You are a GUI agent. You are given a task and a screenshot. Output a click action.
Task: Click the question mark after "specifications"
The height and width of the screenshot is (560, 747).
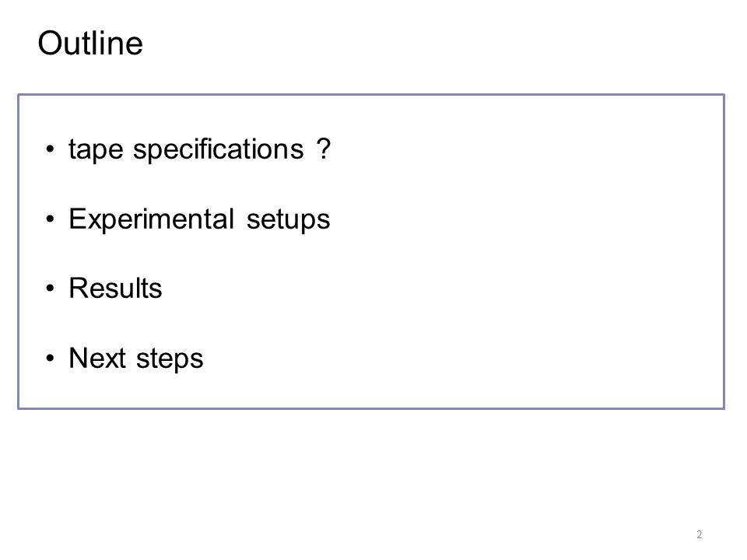(x=324, y=149)
